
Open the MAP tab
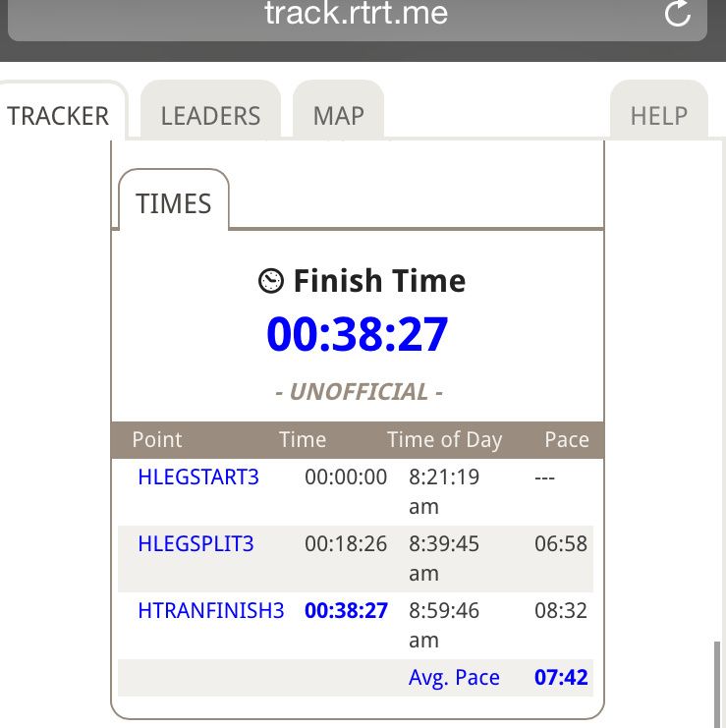(338, 116)
